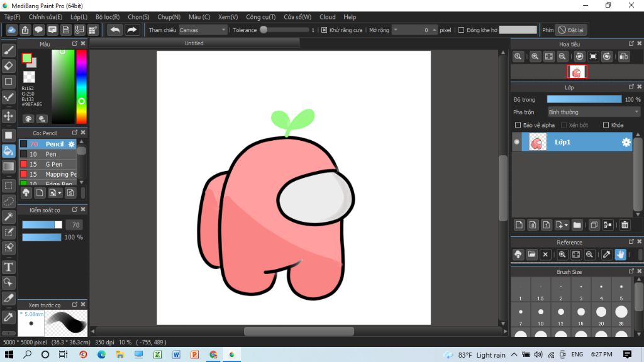This screenshot has height=362, width=644.
Task: Open the Chỉnh sửa(E) menu
Action: (x=45, y=17)
